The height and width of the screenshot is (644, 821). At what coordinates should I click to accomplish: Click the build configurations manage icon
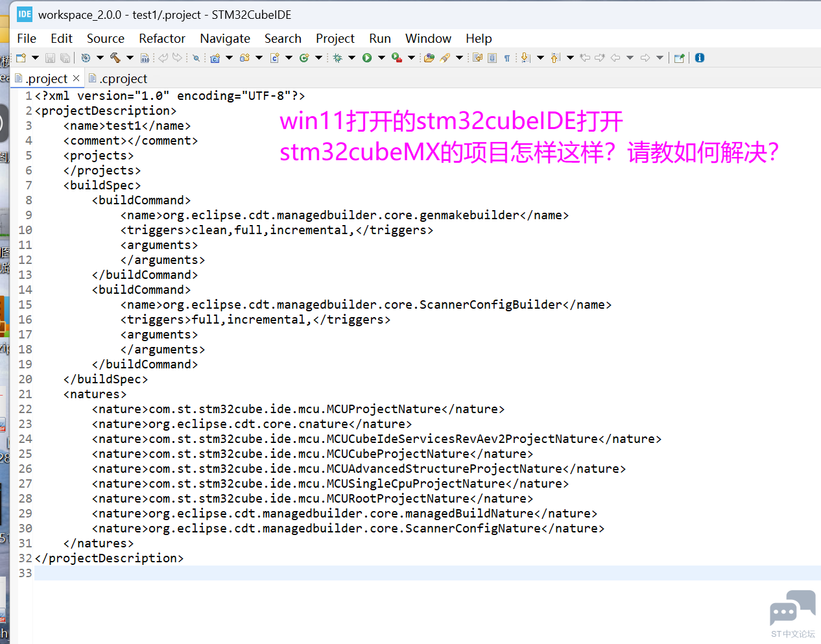(86, 58)
